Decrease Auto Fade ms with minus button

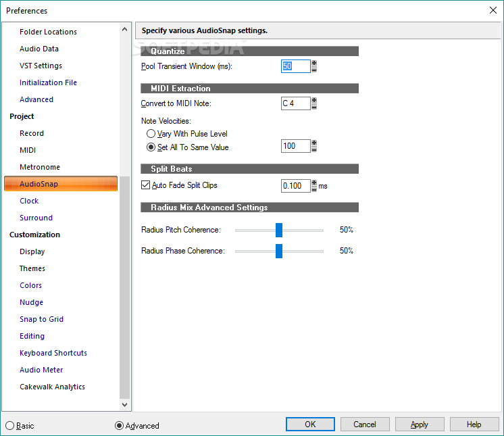(314, 189)
